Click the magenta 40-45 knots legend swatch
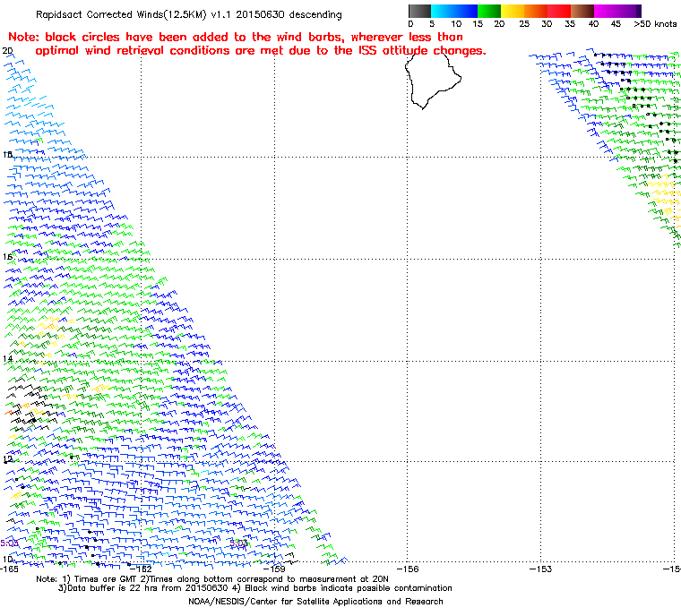Screen dimensions: 681x616 tap(606, 11)
